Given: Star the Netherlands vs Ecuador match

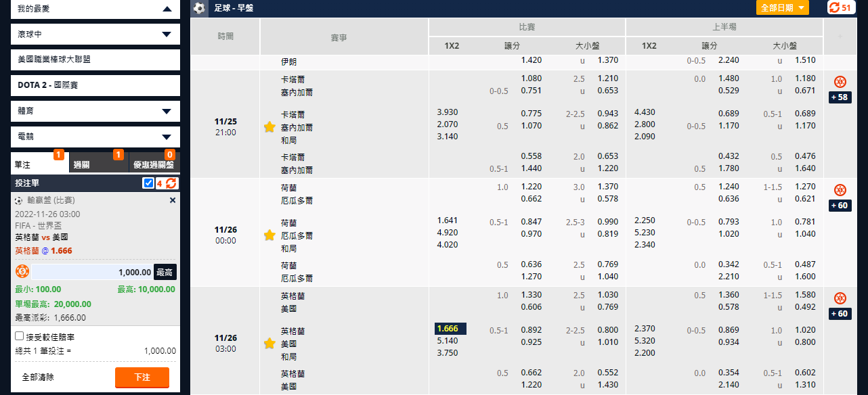Looking at the screenshot, I should [269, 235].
